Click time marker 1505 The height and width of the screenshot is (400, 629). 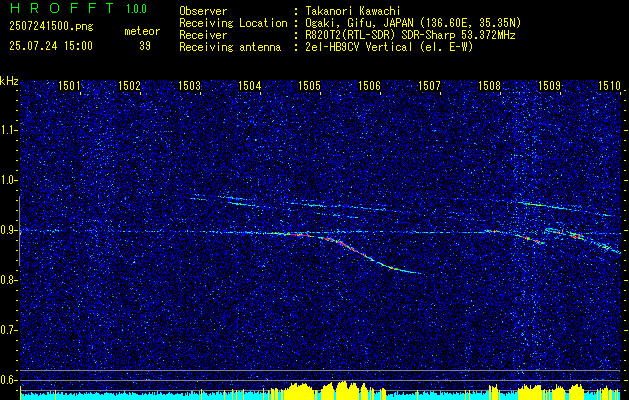point(309,85)
